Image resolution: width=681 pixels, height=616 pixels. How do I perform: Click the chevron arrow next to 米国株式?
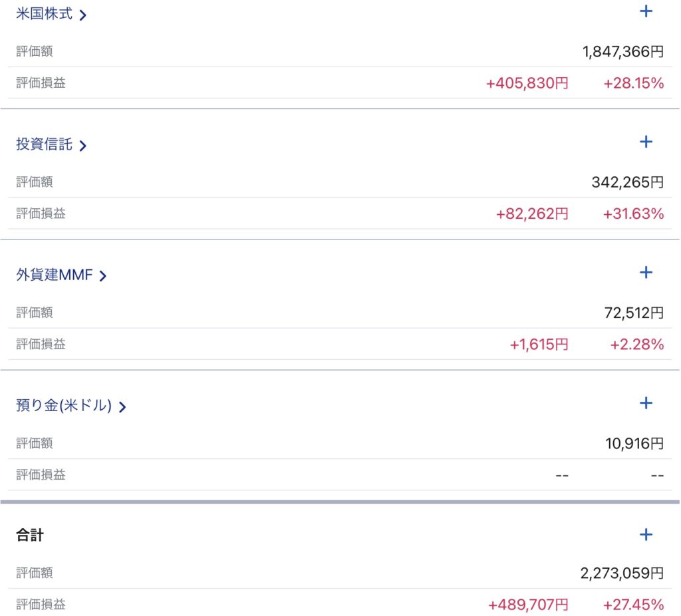point(83,15)
